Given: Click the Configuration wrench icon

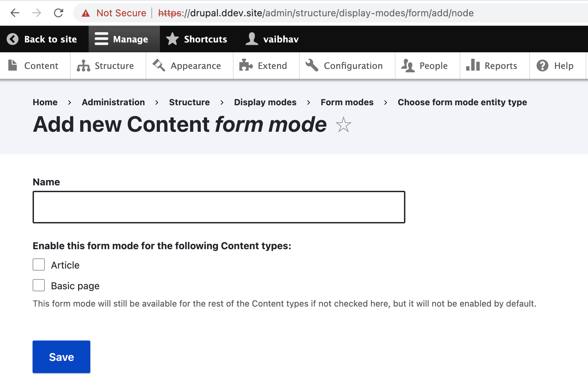Looking at the screenshot, I should pyautogui.click(x=311, y=66).
